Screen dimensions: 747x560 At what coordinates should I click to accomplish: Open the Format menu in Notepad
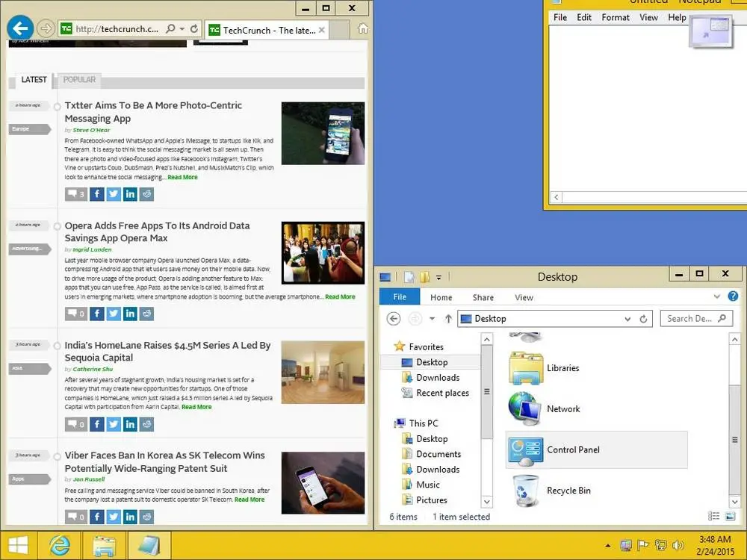point(615,18)
